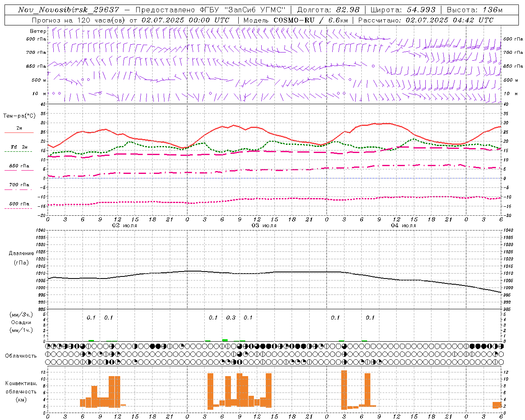Select the 700 гПа temperature legend entry
Image resolution: width=525 pixels, height=420 pixels.
point(19,185)
